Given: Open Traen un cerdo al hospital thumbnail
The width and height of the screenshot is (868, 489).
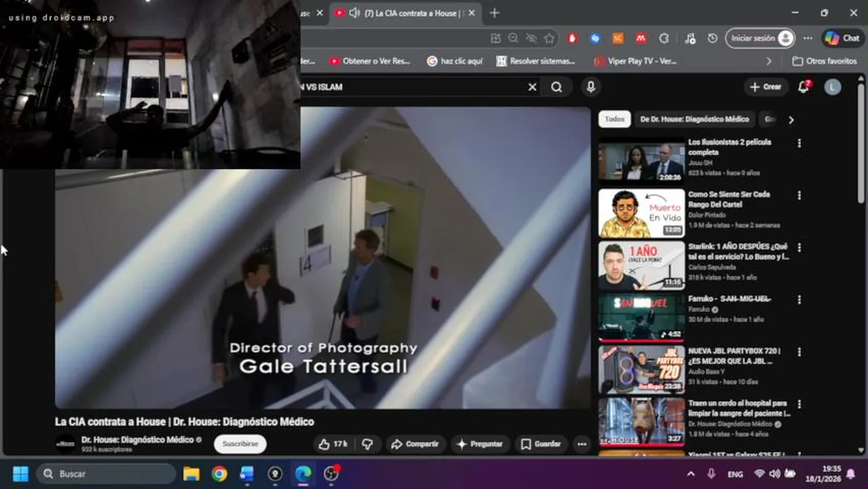Looking at the screenshot, I should tap(641, 422).
